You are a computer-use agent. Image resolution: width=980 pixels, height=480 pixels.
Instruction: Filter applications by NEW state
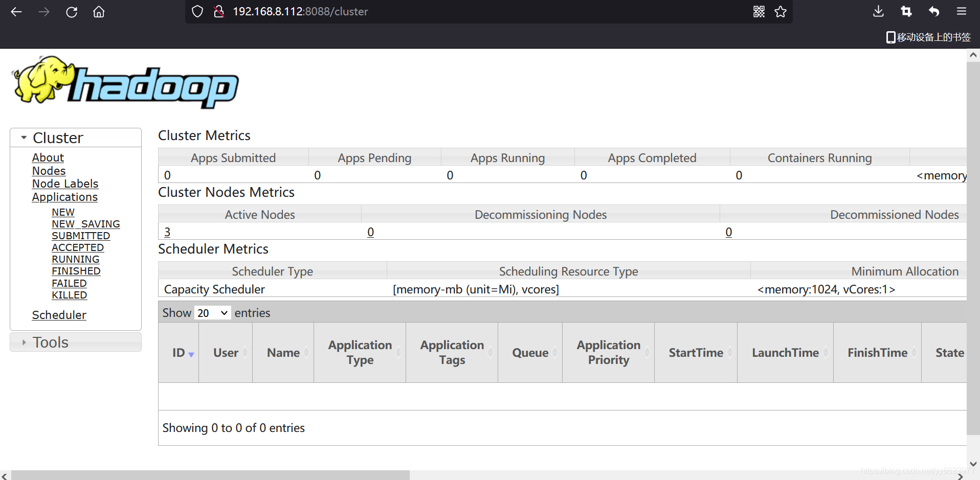(63, 212)
